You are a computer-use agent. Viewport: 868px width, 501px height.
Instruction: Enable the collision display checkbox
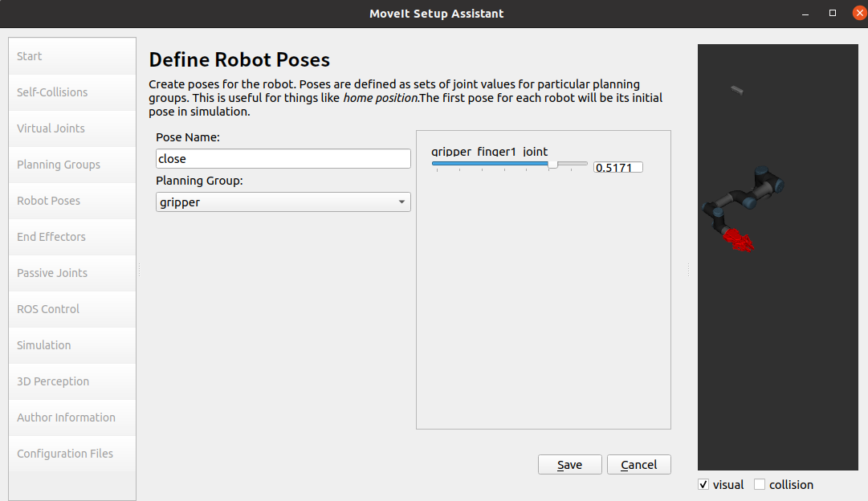pyautogui.click(x=759, y=484)
